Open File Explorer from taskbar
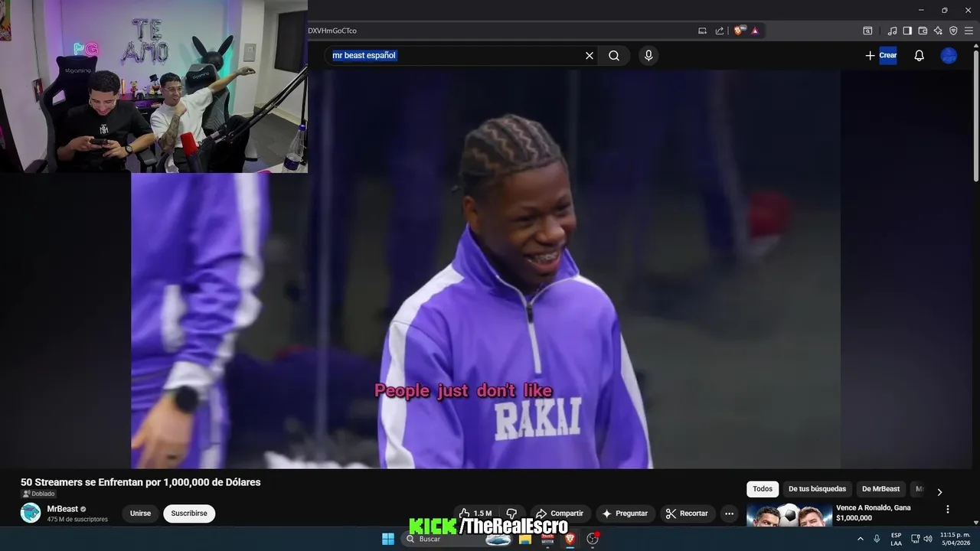Screen dimensions: 980x551 tap(525, 539)
